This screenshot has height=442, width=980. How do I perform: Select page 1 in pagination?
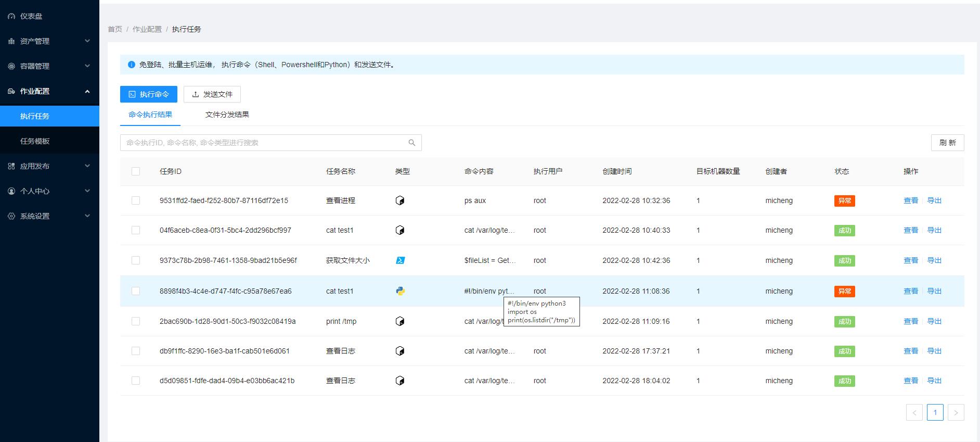pyautogui.click(x=935, y=412)
